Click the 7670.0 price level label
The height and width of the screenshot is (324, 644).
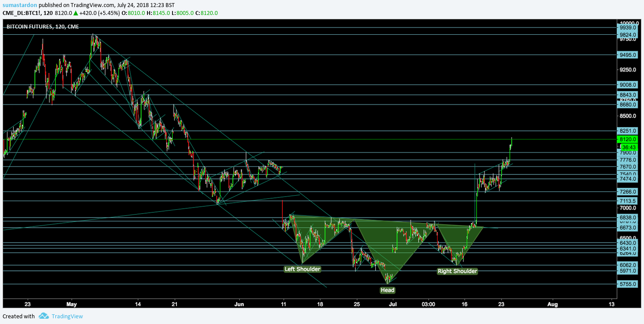[x=628, y=167]
